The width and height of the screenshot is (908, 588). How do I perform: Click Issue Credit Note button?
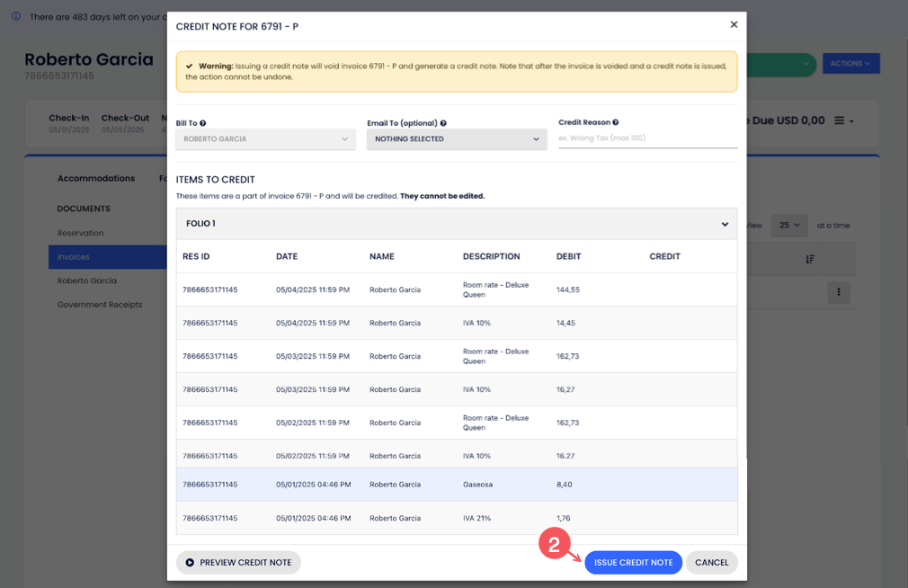[633, 563]
